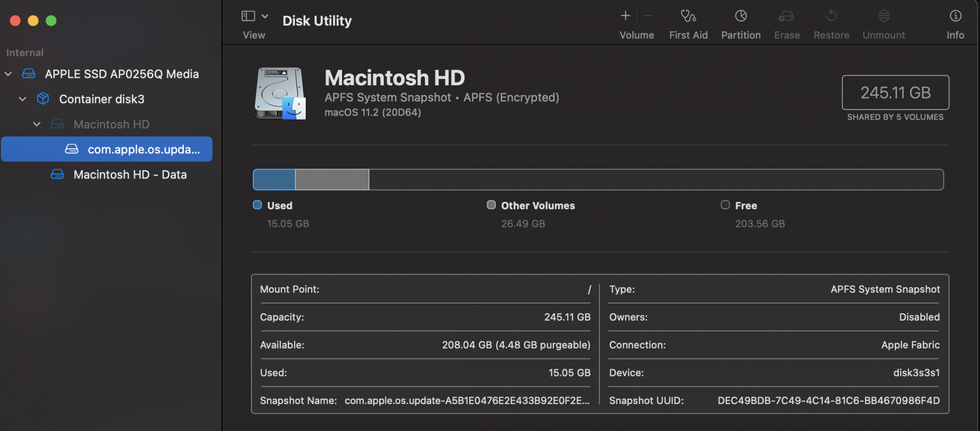Open the View dropdown chevron

point(265,16)
